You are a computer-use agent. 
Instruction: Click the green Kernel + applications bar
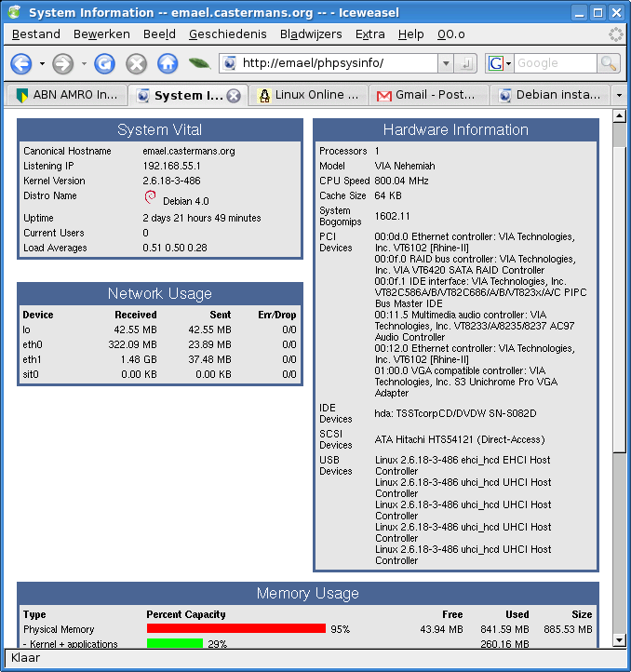click(x=175, y=643)
